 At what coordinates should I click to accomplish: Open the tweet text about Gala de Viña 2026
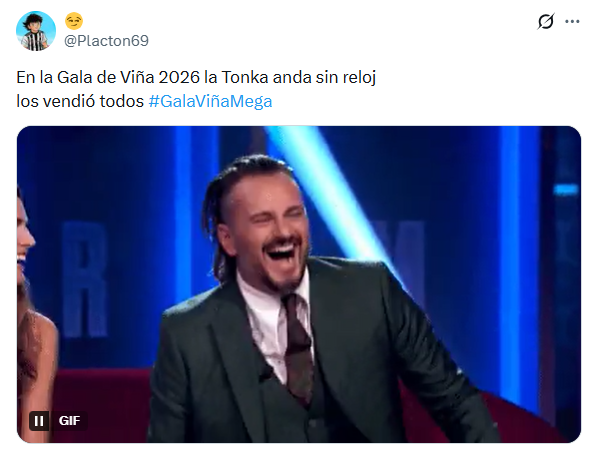196,89
